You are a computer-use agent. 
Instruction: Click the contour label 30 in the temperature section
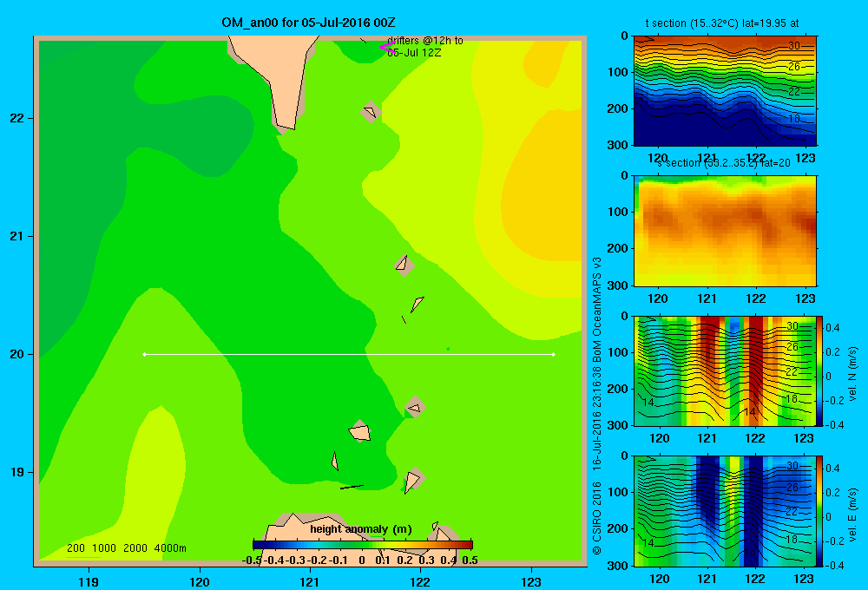[794, 46]
